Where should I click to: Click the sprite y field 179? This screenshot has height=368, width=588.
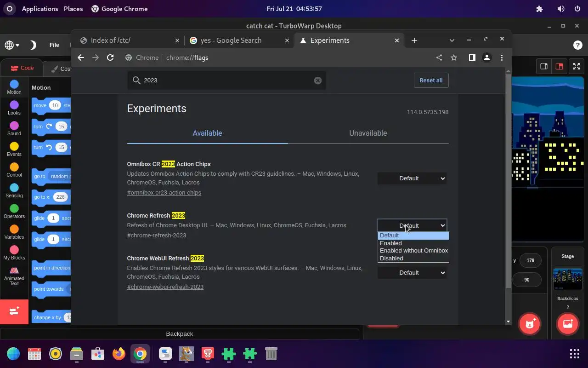[531, 260]
